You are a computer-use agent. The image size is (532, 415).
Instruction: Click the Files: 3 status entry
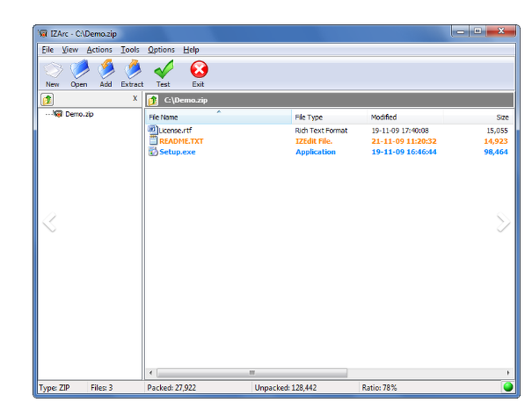pyautogui.click(x=102, y=387)
